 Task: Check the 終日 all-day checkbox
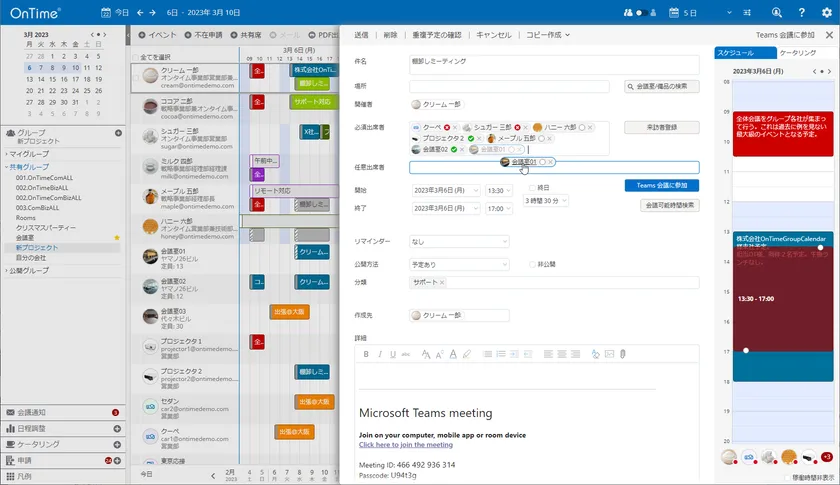point(533,188)
